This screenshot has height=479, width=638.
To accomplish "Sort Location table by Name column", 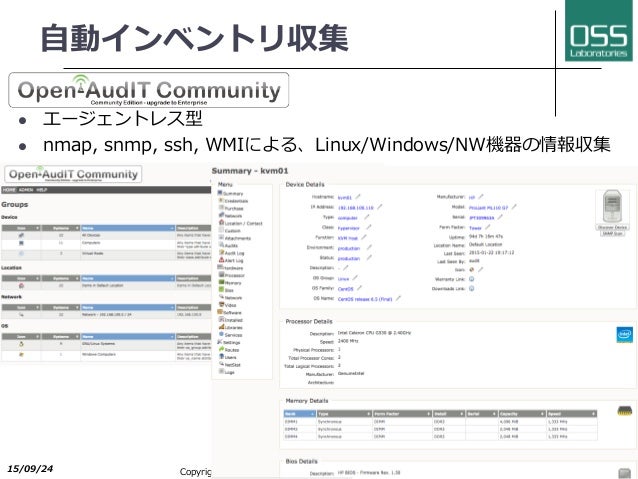I will [128, 278].
